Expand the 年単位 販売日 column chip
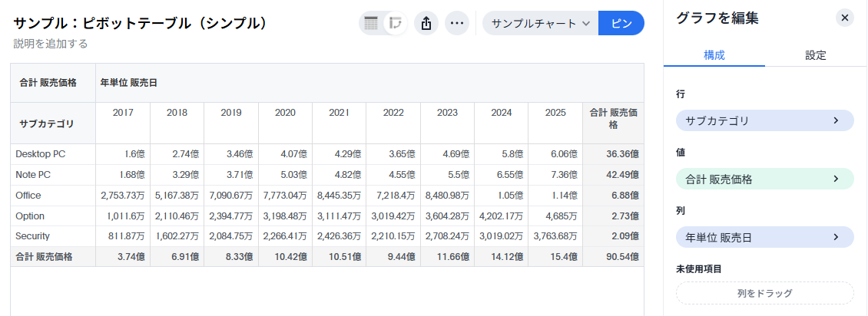868x316 pixels. pos(764,238)
